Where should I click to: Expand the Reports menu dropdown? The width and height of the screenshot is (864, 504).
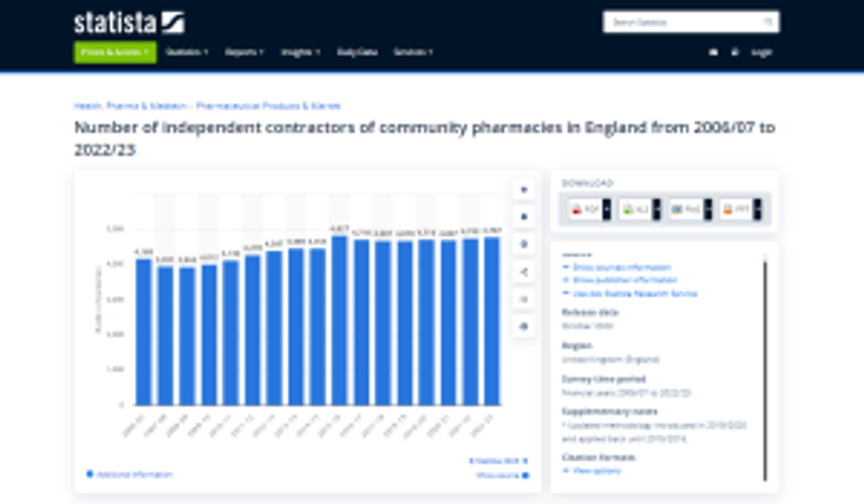(244, 52)
